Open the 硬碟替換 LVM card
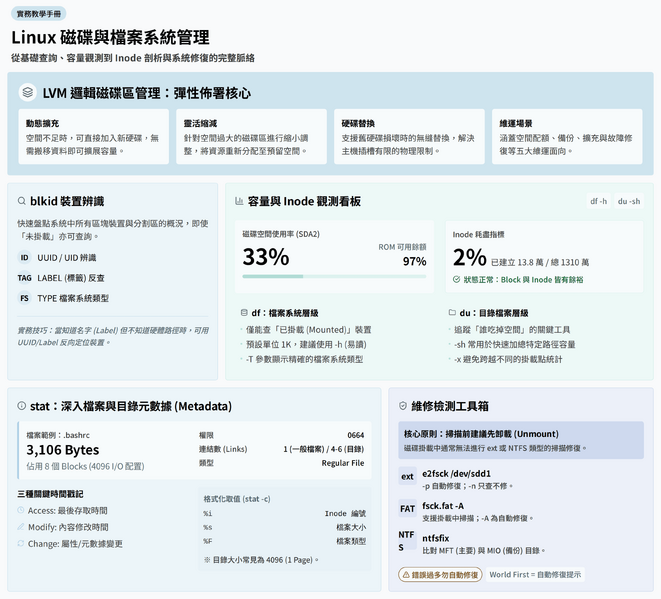Screen dimensions: 661x599 pos(409,137)
